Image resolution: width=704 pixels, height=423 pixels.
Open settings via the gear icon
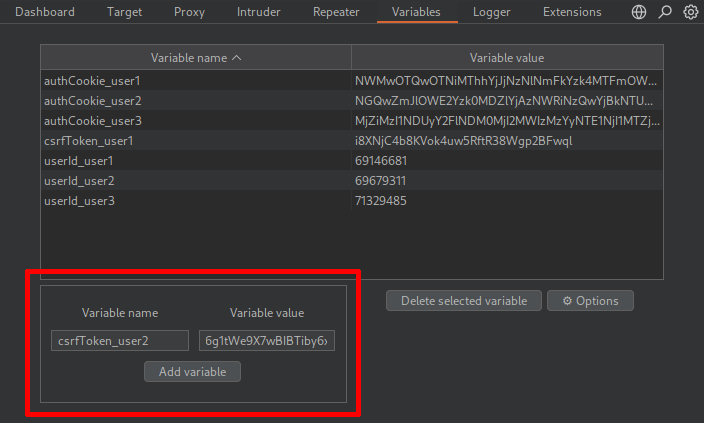[x=690, y=12]
